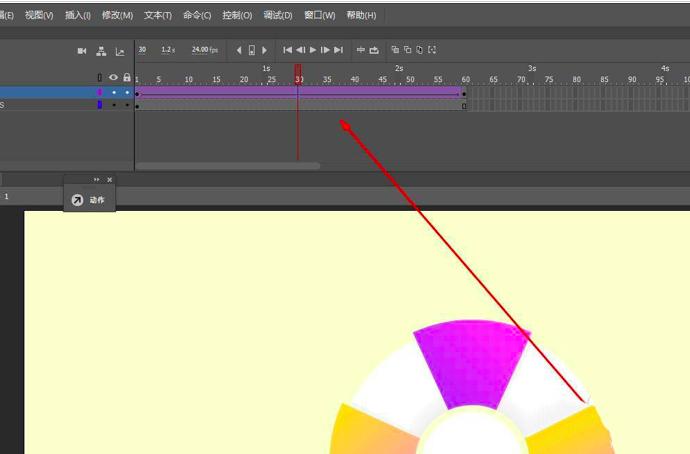Click the 24.00 fps frame rate value

(x=205, y=50)
